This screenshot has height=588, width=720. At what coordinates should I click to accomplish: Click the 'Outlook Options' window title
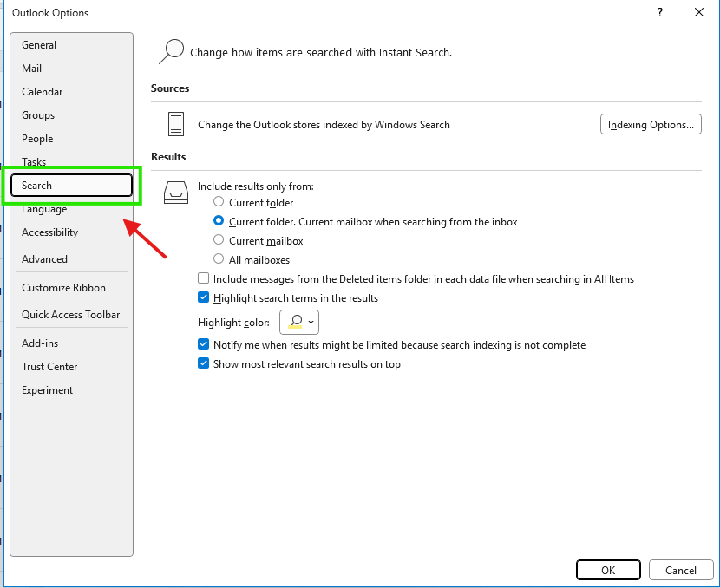click(50, 13)
